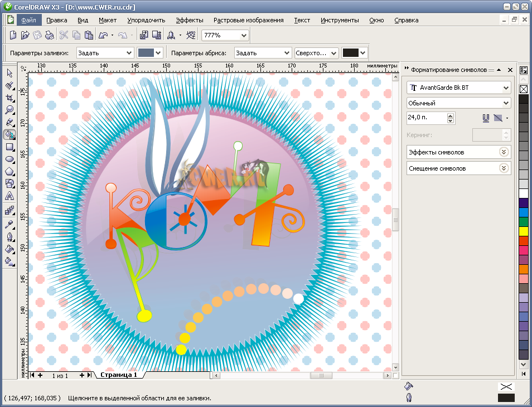The width and height of the screenshot is (532, 407).
Task: Switch to the Страница 1 page tab
Action: (x=118, y=375)
